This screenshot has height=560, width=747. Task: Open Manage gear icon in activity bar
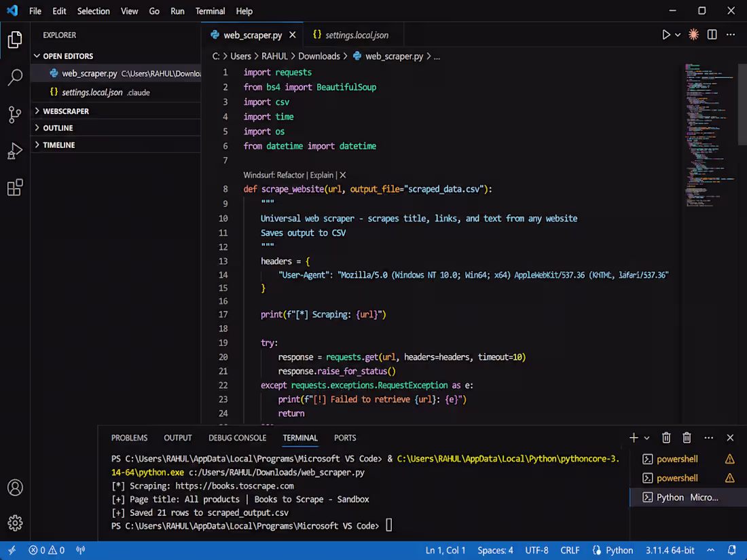pos(15,523)
